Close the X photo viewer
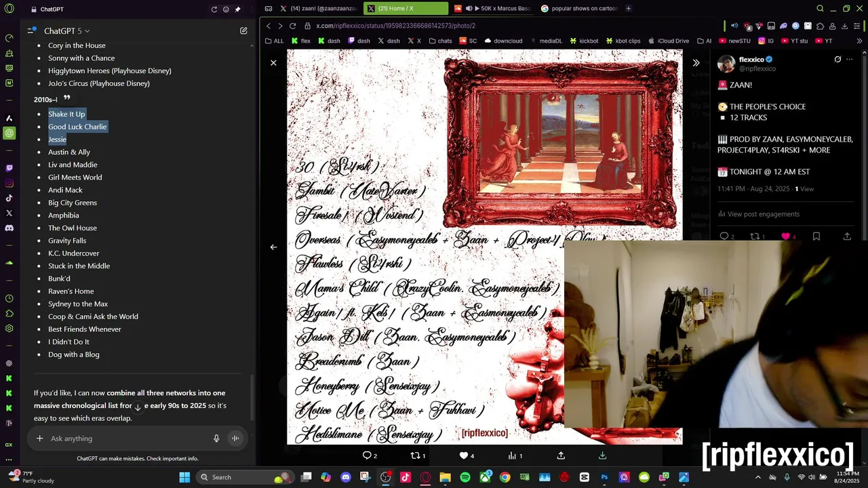Viewport: 868px width, 488px height. coord(273,63)
